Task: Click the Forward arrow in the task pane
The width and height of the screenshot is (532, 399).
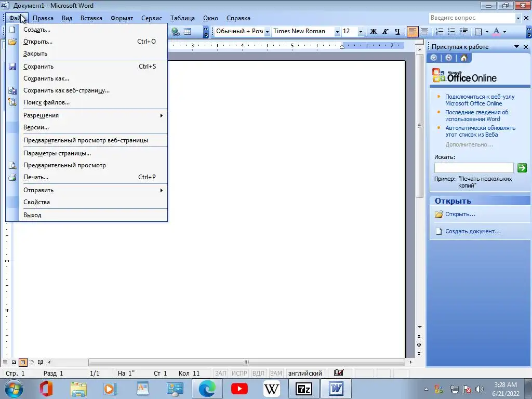Action: tap(448, 58)
